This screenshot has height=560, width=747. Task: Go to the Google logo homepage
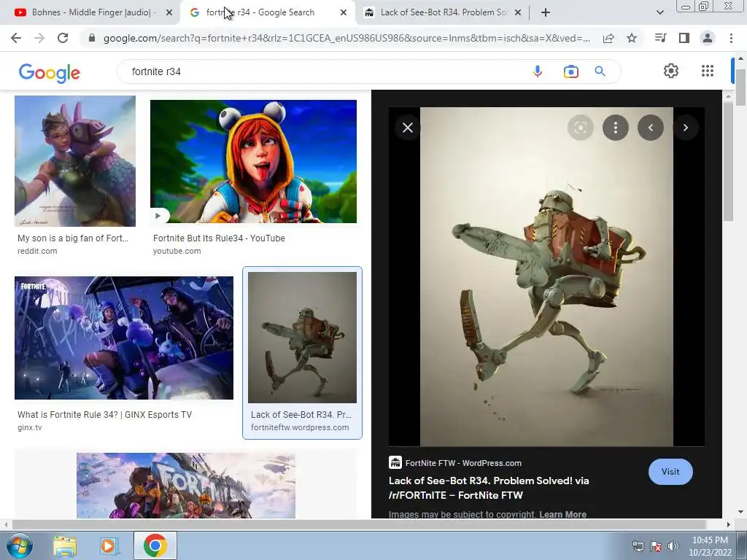pos(49,72)
